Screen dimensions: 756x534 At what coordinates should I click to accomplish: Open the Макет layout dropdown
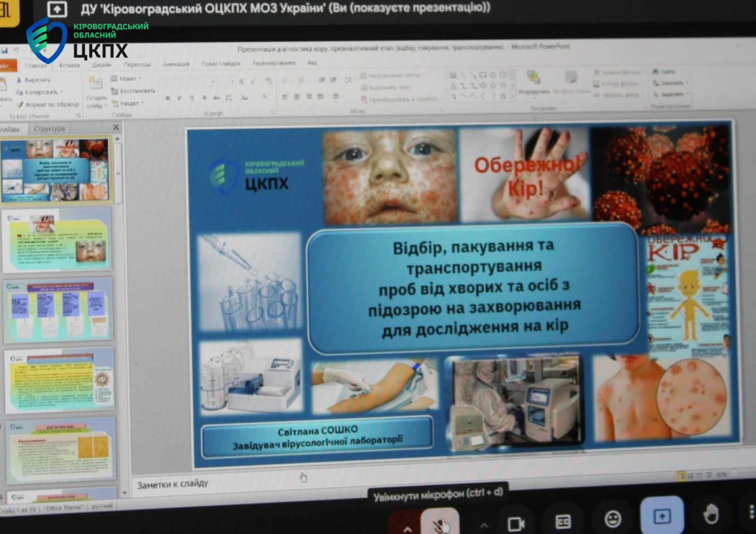[128, 78]
